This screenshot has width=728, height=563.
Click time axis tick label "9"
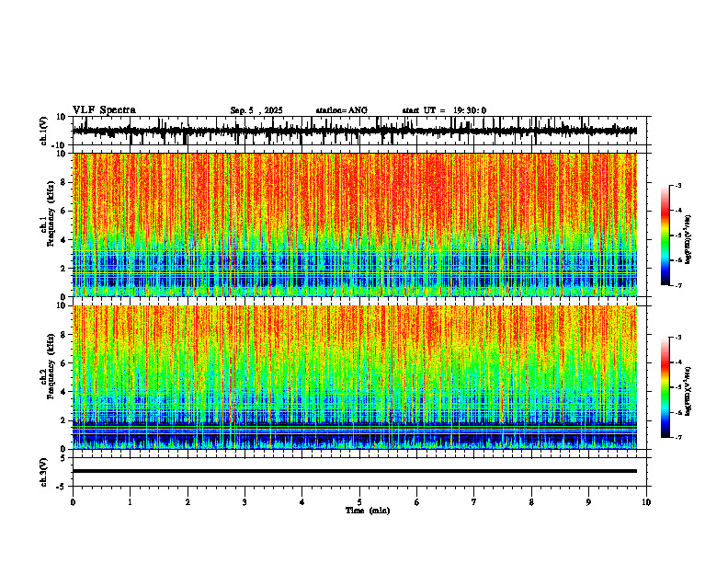click(588, 502)
